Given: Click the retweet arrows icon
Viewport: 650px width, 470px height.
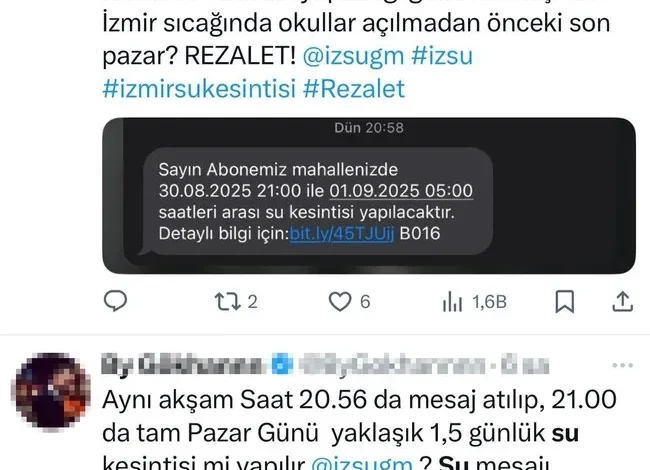Looking at the screenshot, I should 227,302.
